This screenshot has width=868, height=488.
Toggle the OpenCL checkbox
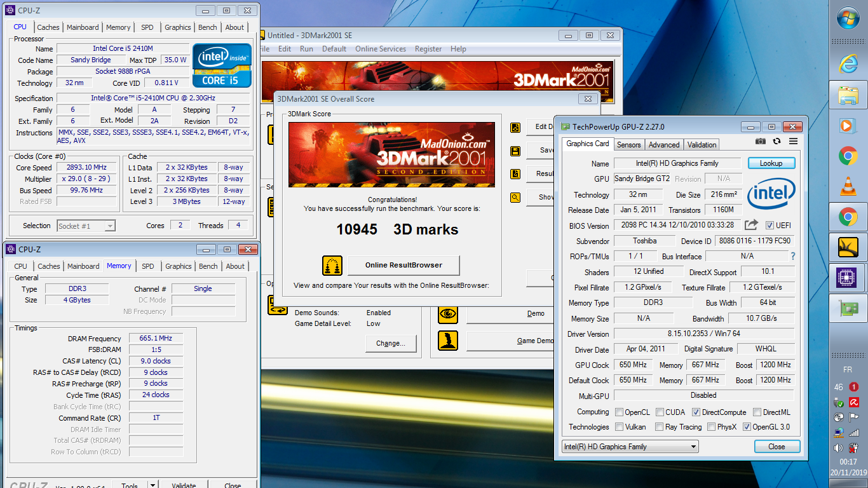620,412
